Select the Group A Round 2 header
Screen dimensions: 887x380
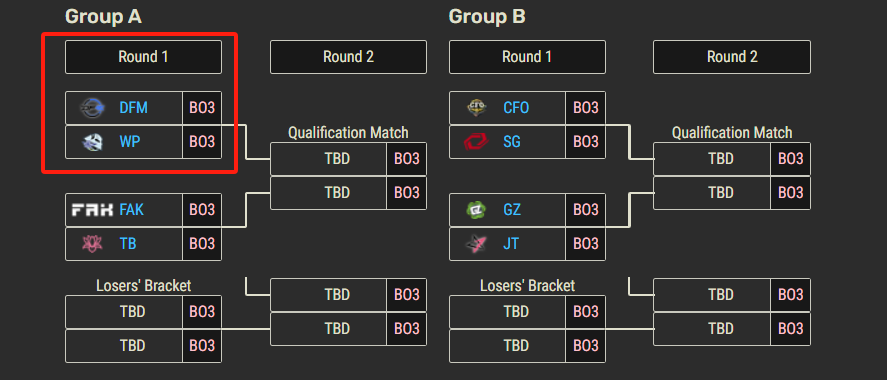pyautogui.click(x=348, y=57)
